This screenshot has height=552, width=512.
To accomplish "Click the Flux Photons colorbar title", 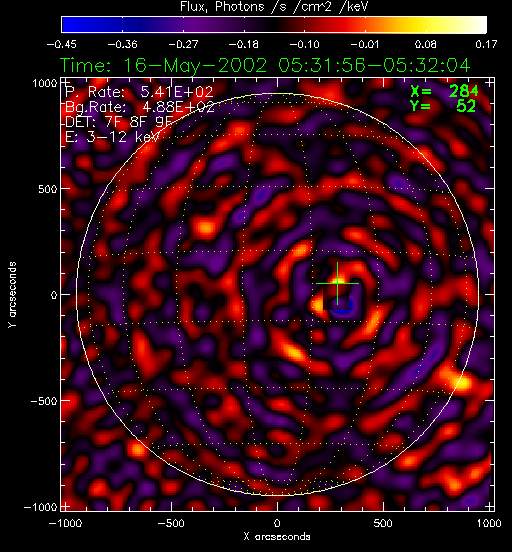I will pyautogui.click(x=274, y=7).
